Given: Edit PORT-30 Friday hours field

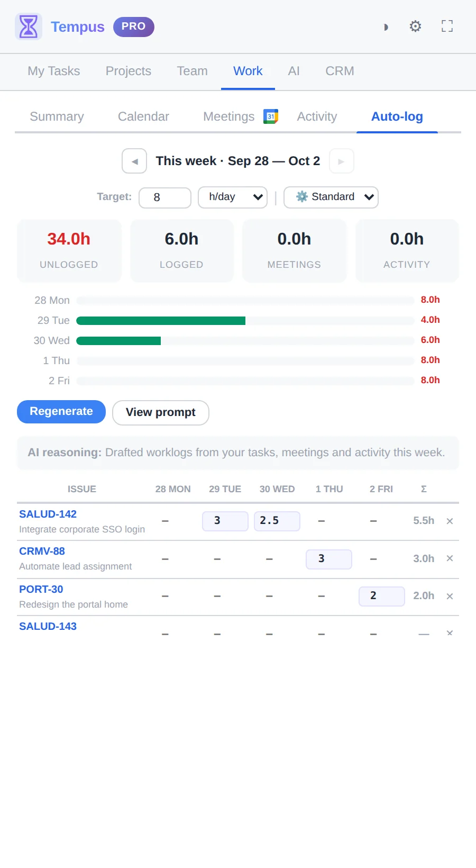Looking at the screenshot, I should pos(382,596).
